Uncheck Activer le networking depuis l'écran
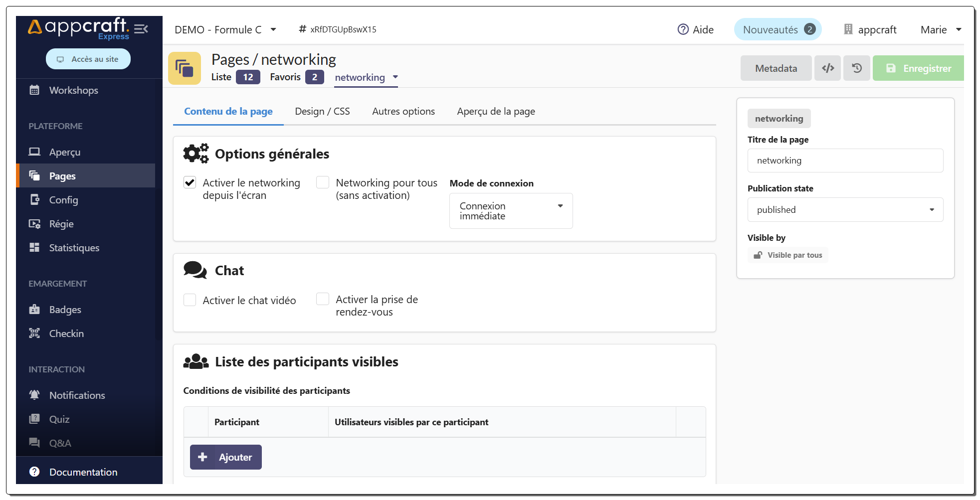This screenshot has height=500, width=980. click(190, 183)
